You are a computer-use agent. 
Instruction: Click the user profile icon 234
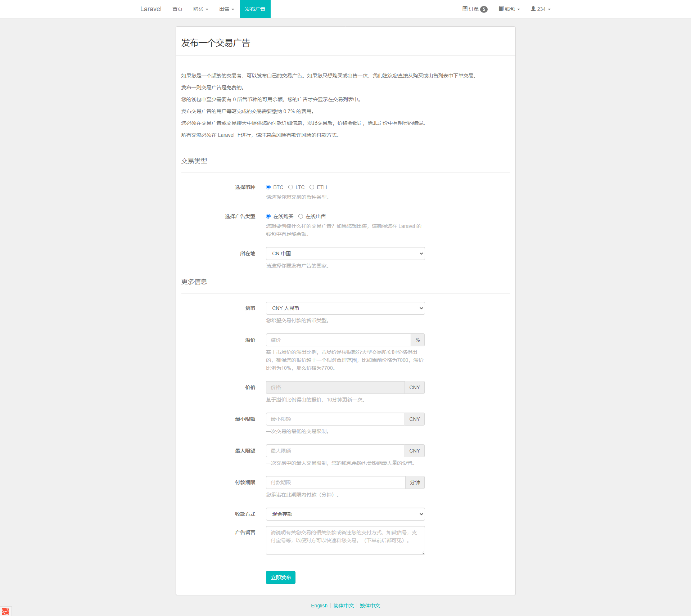533,9
